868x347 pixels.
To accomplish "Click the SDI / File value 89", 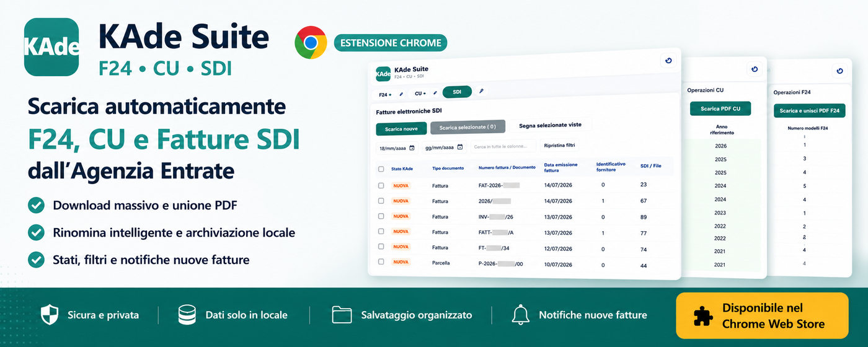I will pyautogui.click(x=644, y=217).
